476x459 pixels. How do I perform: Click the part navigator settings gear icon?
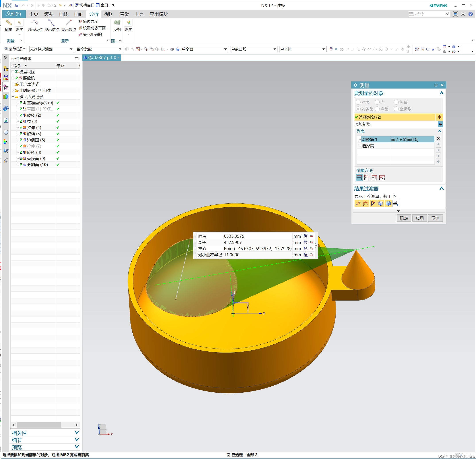point(5,58)
